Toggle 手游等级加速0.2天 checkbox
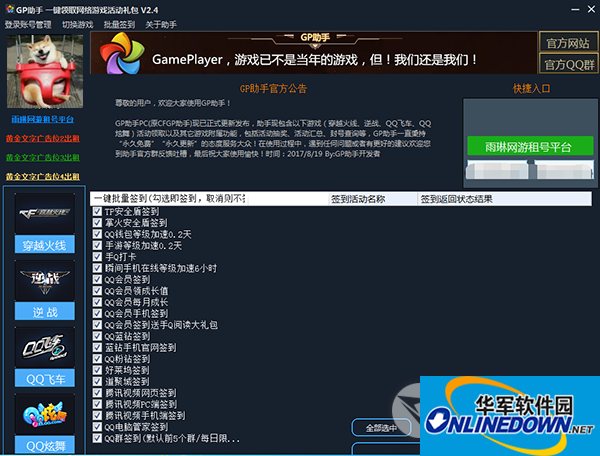Viewport: 600px width, 456px height. 97,246
